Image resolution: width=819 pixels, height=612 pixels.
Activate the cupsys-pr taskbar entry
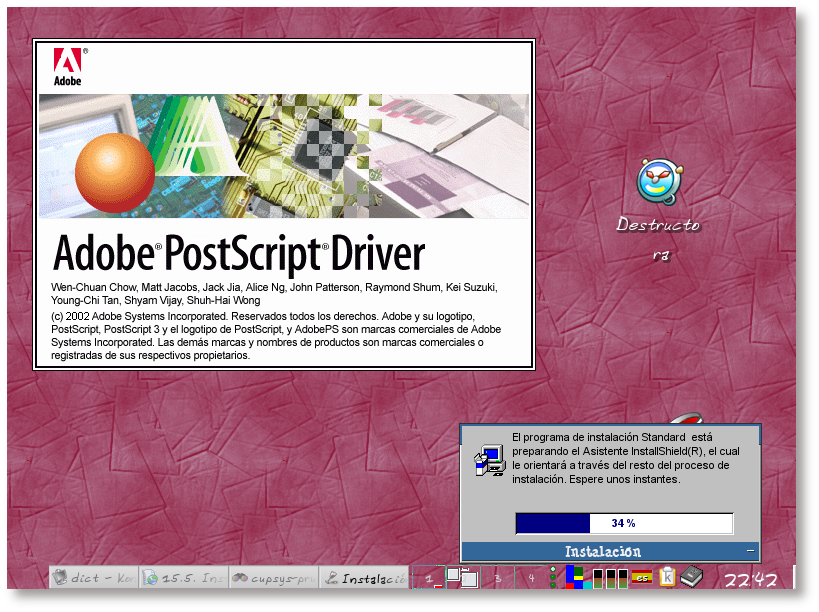click(273, 578)
